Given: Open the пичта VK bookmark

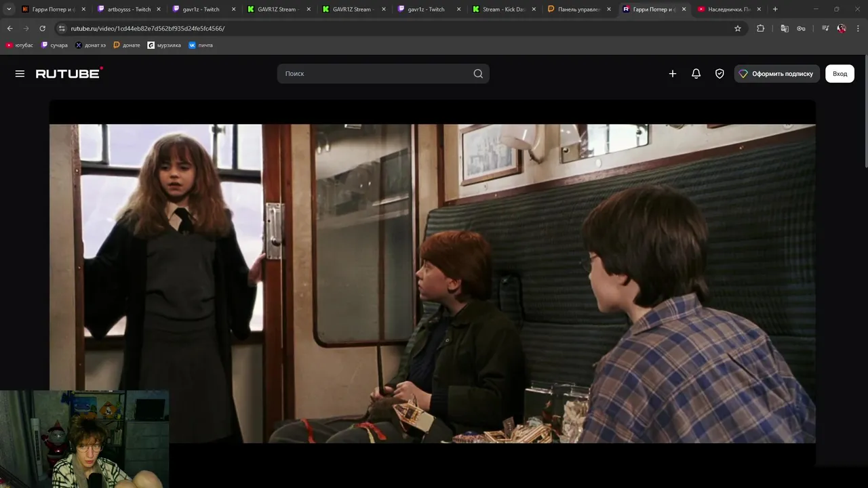Looking at the screenshot, I should 201,45.
